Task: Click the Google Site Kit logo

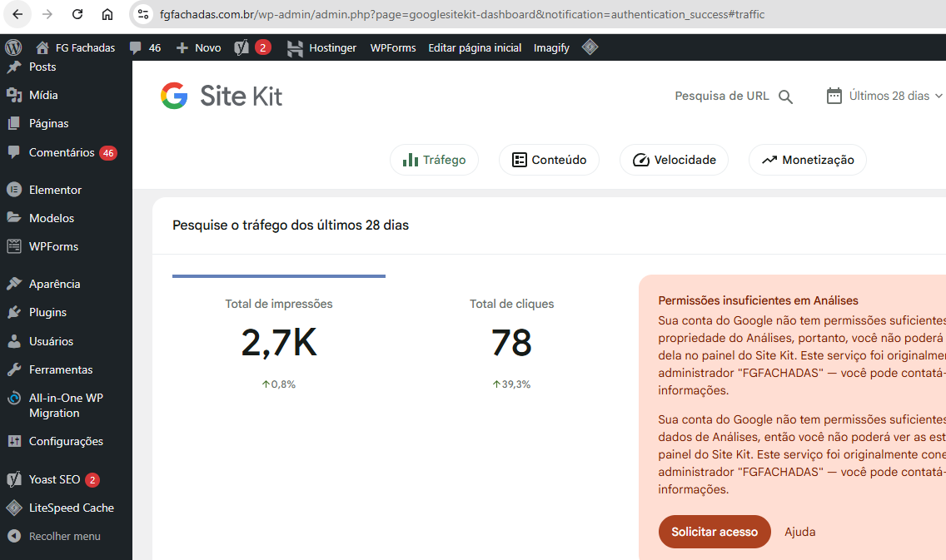Action: pyautogui.click(x=222, y=97)
